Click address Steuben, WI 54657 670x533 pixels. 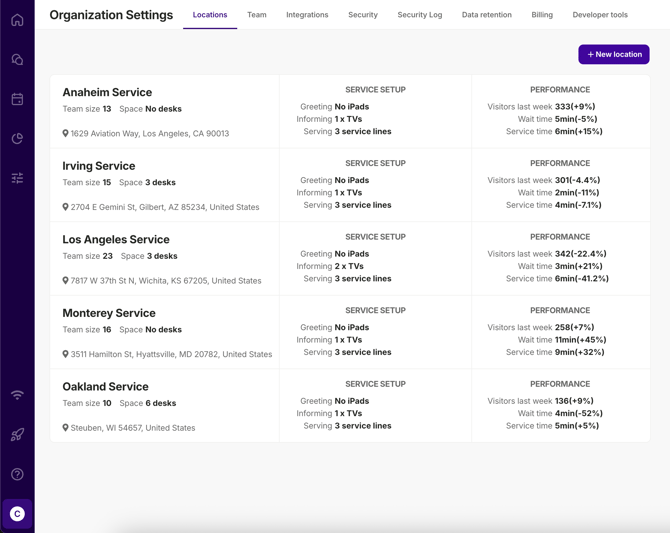point(132,427)
